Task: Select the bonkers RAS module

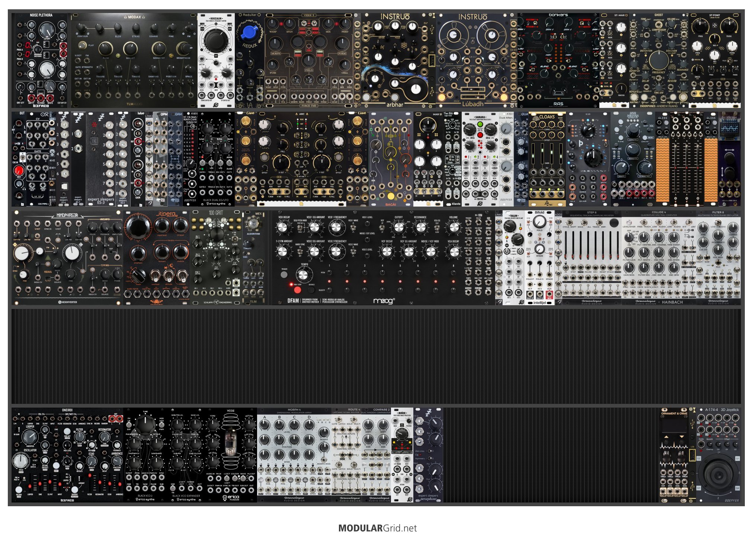Action: [558, 60]
